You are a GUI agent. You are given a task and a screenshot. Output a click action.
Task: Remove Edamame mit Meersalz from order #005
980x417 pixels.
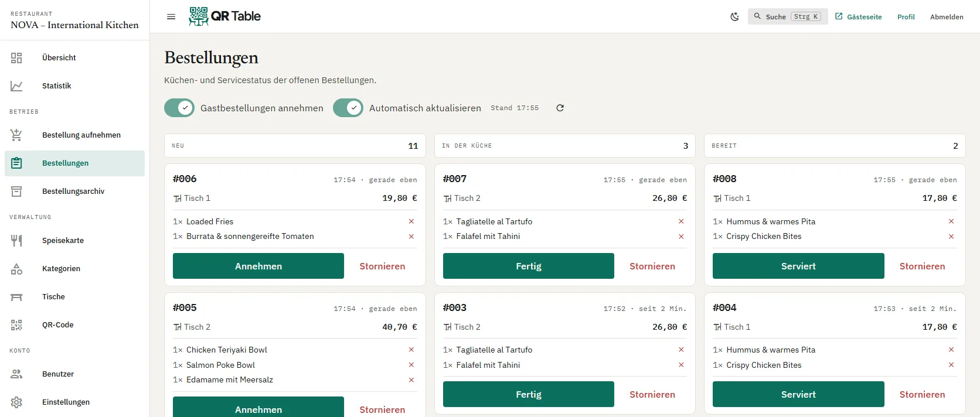(x=411, y=380)
